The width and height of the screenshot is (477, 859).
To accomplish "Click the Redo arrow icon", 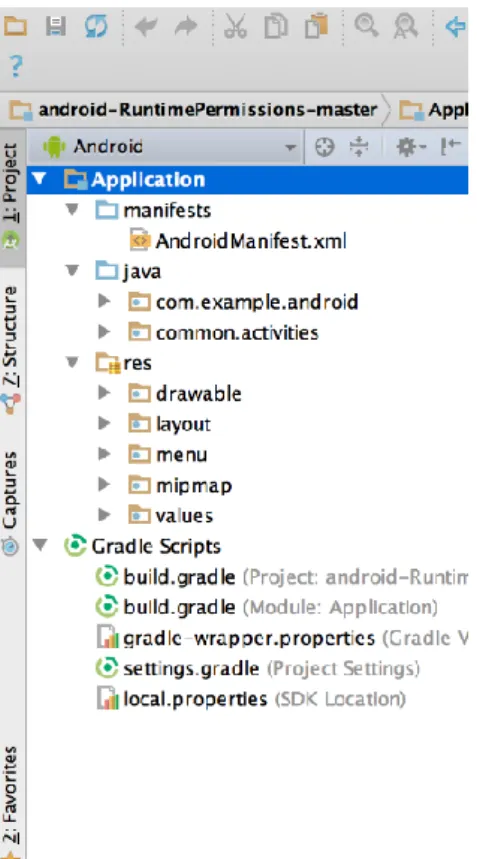I will click(186, 26).
